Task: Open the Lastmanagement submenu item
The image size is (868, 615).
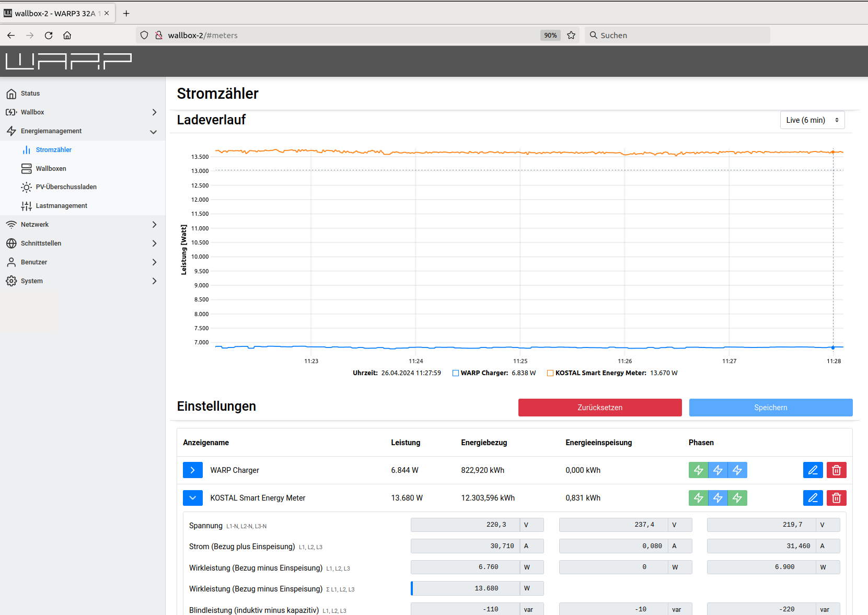Action: (83, 206)
